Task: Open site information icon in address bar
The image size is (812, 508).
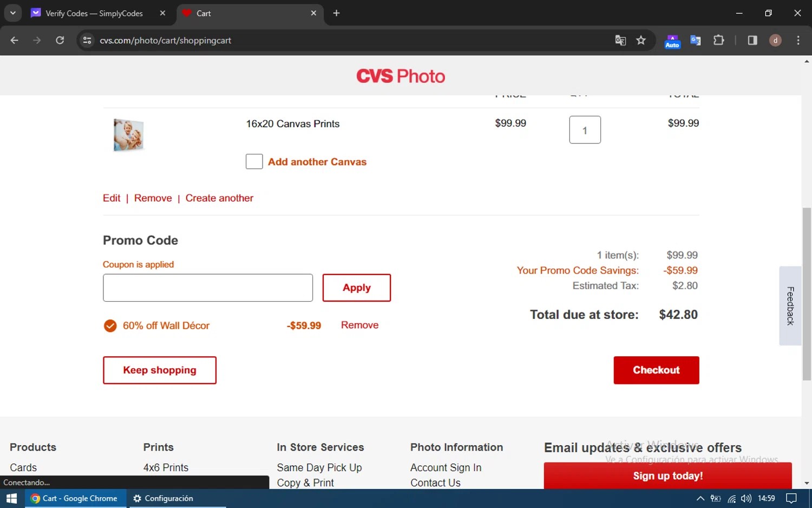Action: (x=87, y=40)
